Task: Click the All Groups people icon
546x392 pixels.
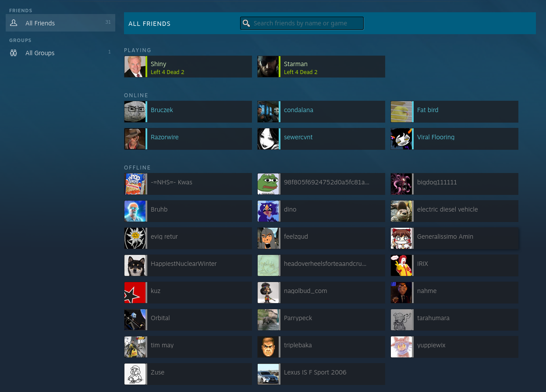Action: tap(14, 53)
